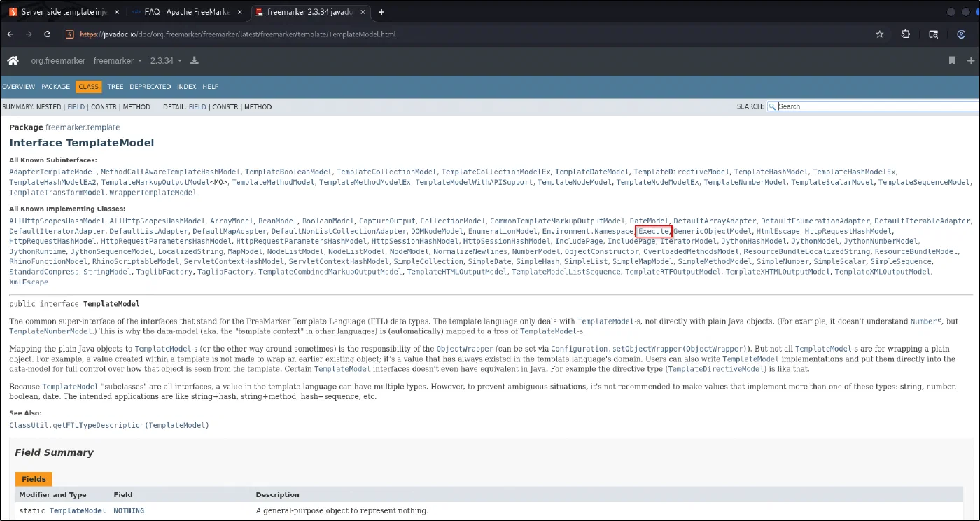Screen dimensions: 980x521
Task: Switch to FAQ - Apache FreeMarker tab
Action: pyautogui.click(x=186, y=12)
